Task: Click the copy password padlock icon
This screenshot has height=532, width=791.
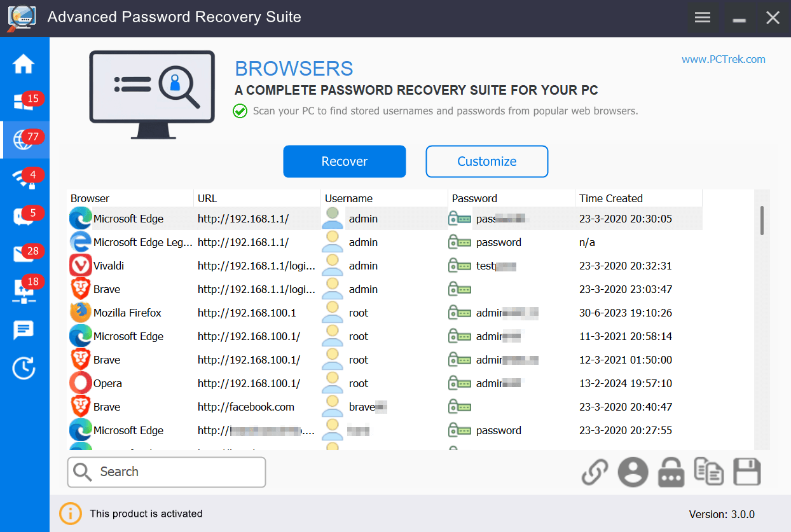Action: [671, 473]
